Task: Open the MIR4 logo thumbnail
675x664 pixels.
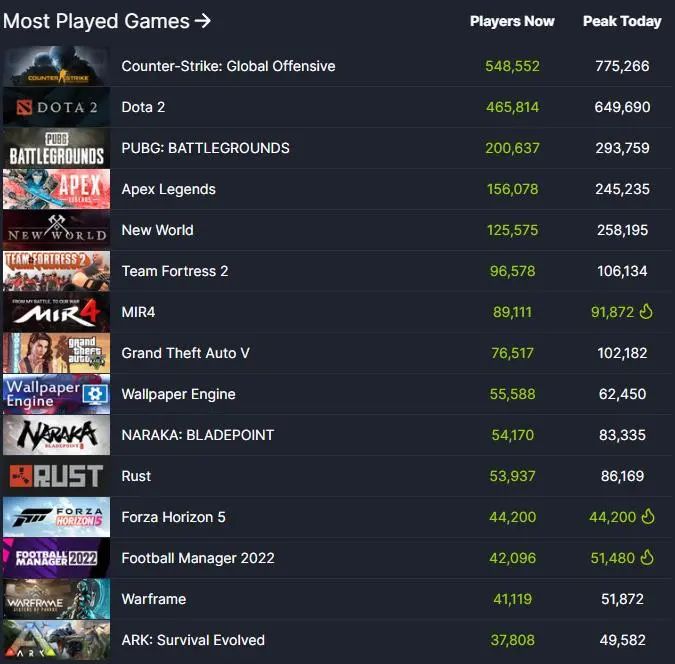Action: pyautogui.click(x=56, y=312)
